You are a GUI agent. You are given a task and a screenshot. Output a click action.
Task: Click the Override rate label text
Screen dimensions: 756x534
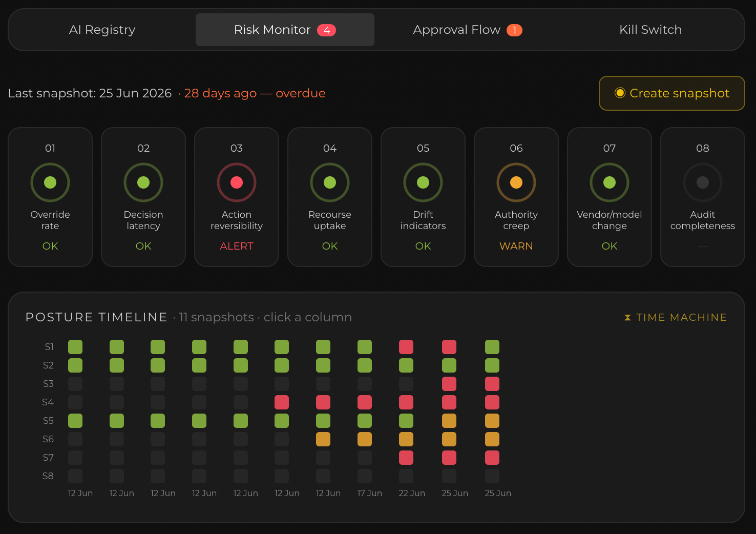click(x=50, y=220)
